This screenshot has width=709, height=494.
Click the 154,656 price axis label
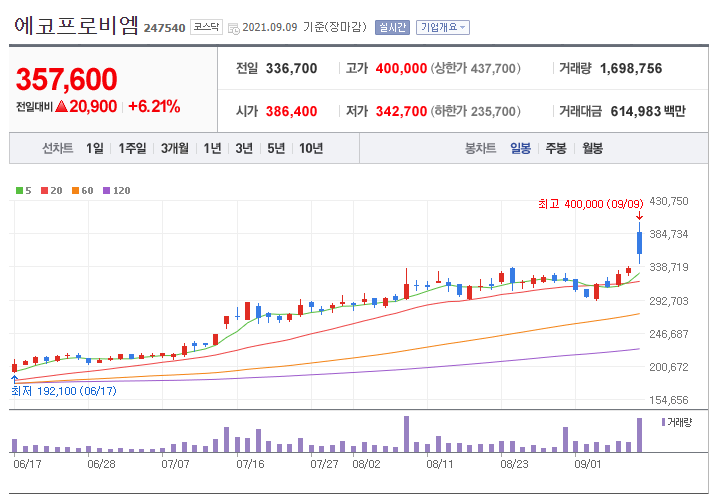pyautogui.click(x=669, y=400)
